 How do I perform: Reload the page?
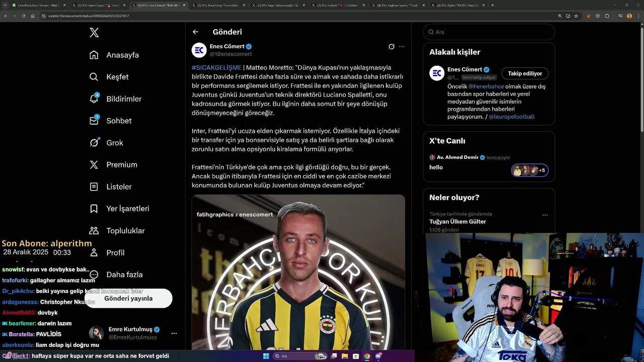pyautogui.click(x=23, y=16)
